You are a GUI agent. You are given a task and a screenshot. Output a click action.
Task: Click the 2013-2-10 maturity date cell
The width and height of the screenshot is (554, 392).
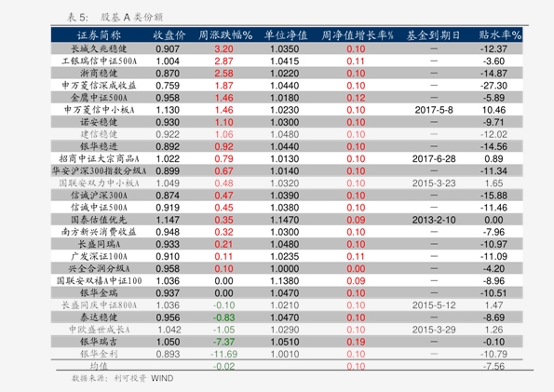point(434,220)
